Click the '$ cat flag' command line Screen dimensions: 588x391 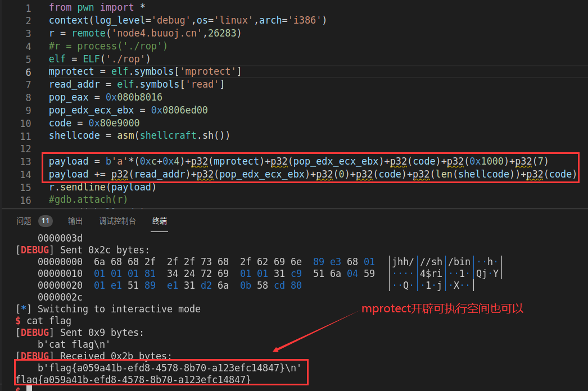point(43,321)
